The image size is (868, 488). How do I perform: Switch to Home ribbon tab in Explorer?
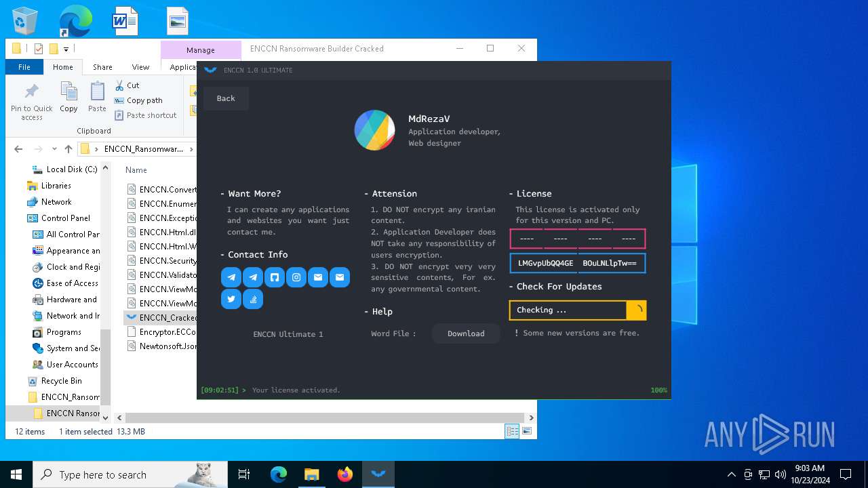(63, 67)
